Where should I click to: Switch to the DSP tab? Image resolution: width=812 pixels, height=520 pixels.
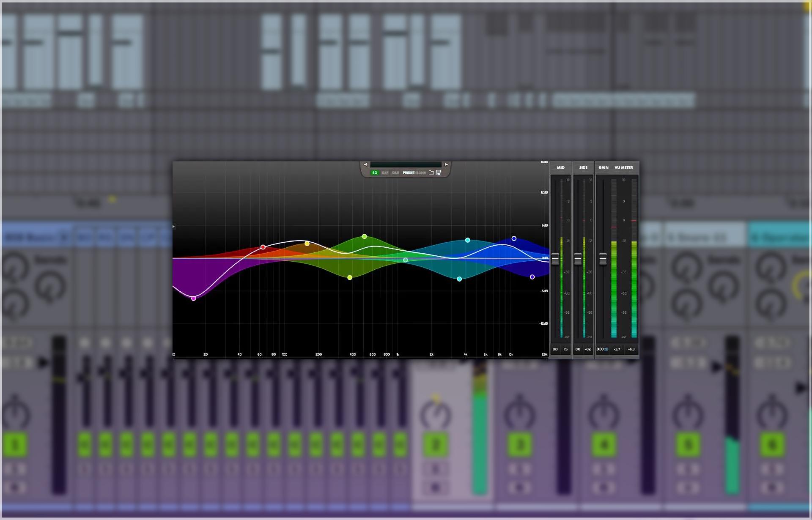385,172
